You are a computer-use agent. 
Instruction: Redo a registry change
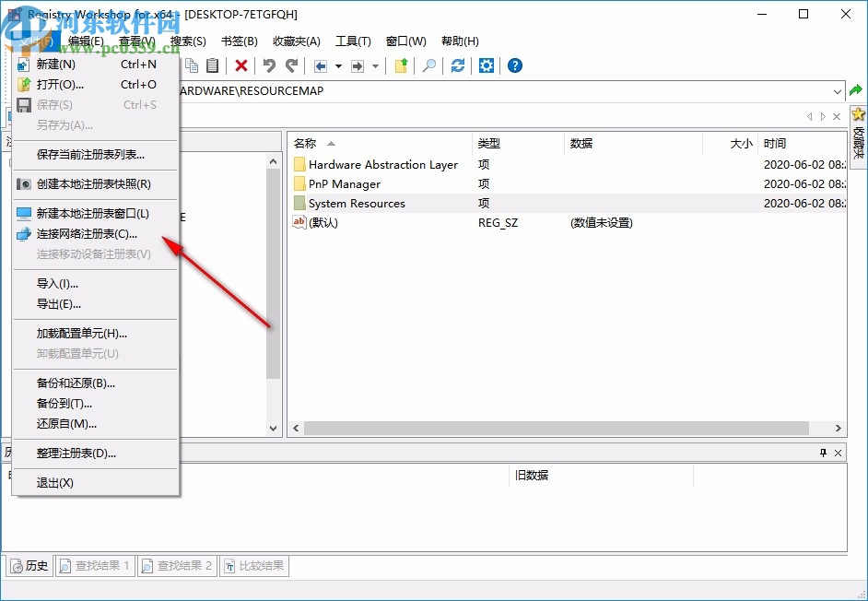(x=290, y=65)
